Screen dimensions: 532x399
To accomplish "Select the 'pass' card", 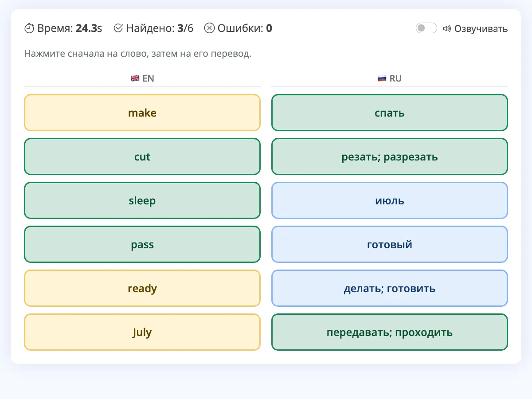I will coord(142,244).
